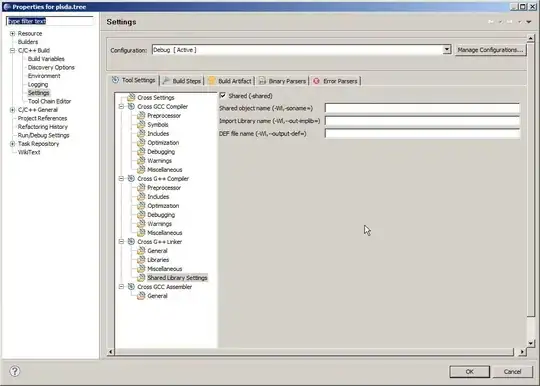This screenshot has width=540, height=386.
Task: Expand the Resource tree node
Action: (12, 33)
